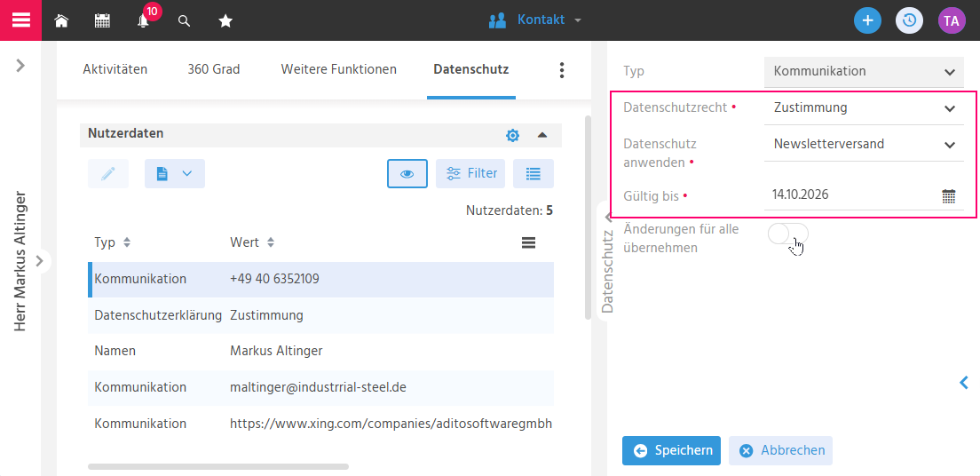This screenshot has width=980, height=476.
Task: Toggle the eye preview button
Action: click(407, 173)
